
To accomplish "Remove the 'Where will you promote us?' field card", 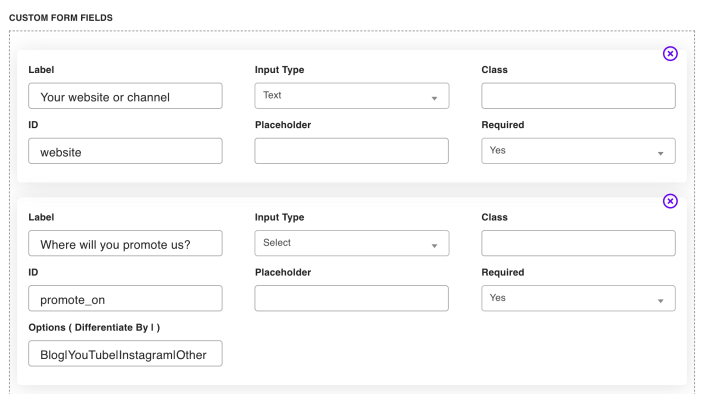I will pyautogui.click(x=670, y=201).
